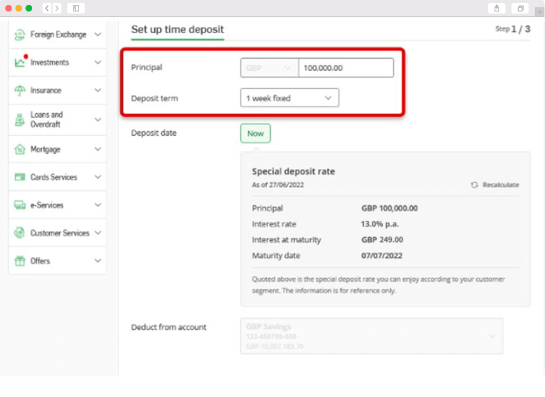Click the Investments chart icon
This screenshot has width=545, height=397.
pyautogui.click(x=20, y=62)
